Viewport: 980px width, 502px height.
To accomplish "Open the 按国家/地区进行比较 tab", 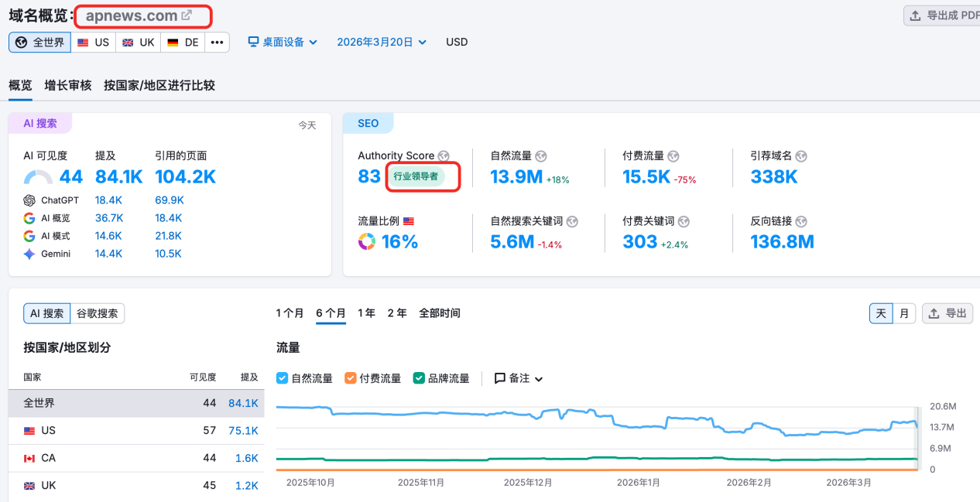I will click(x=159, y=85).
